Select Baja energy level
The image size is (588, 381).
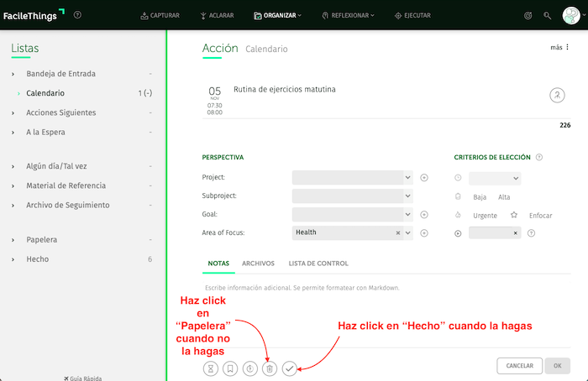click(480, 197)
